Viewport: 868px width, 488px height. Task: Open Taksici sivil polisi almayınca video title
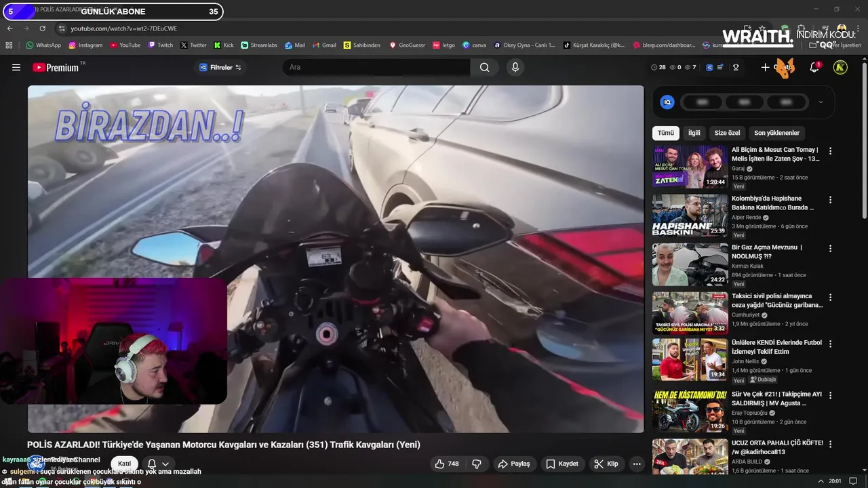(777, 300)
